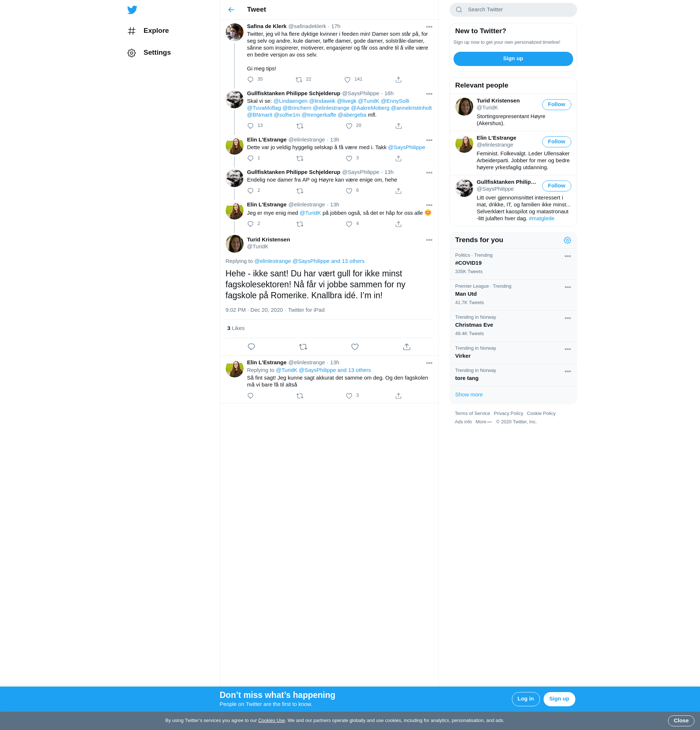Open the Twitter for iPad source link

[x=306, y=310]
